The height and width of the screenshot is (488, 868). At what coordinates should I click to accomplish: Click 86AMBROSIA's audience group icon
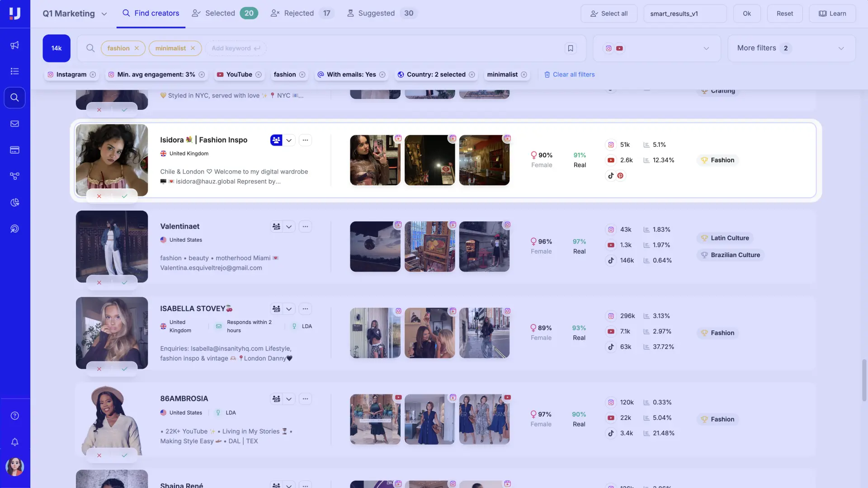[x=276, y=399]
